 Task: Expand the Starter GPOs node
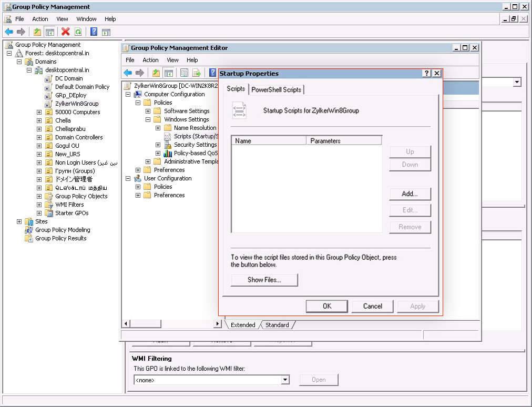tap(39, 213)
